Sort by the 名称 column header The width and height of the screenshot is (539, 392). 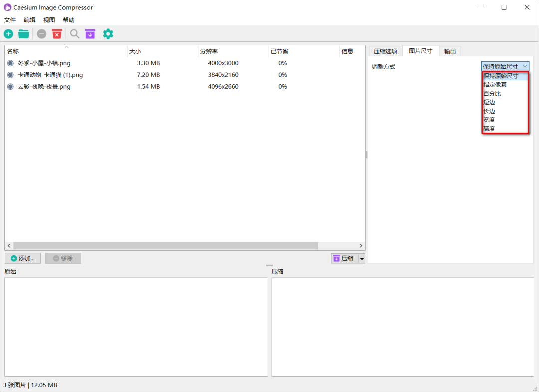[66, 51]
